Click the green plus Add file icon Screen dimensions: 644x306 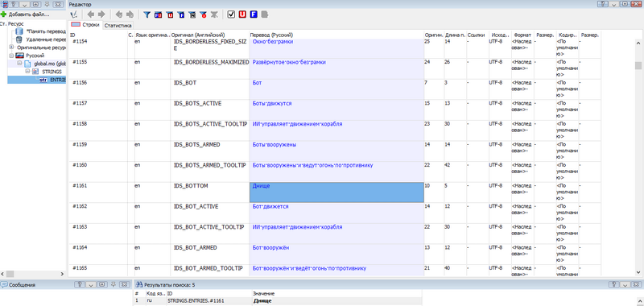click(x=4, y=14)
